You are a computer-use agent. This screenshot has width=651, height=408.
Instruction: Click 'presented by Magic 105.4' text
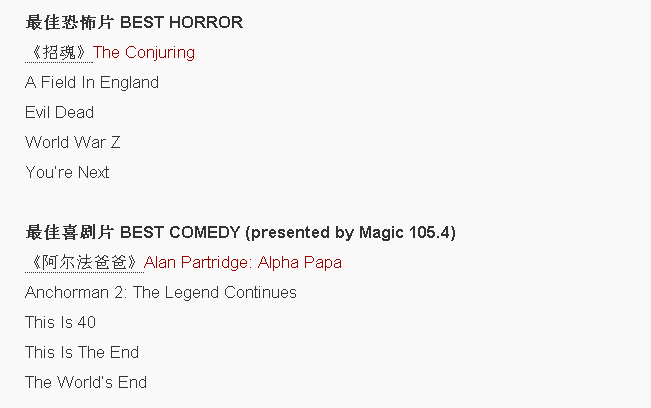point(351,232)
